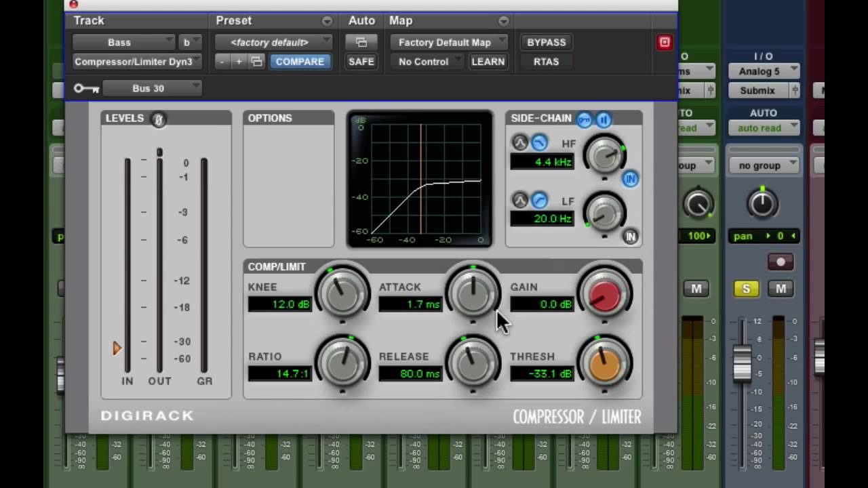The width and height of the screenshot is (868, 488).
Task: Open the No Control dropdown
Action: point(427,62)
